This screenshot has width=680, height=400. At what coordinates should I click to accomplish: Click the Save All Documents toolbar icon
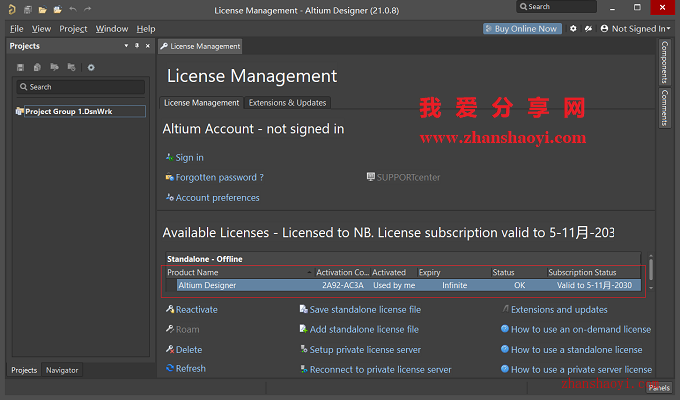[x=28, y=9]
